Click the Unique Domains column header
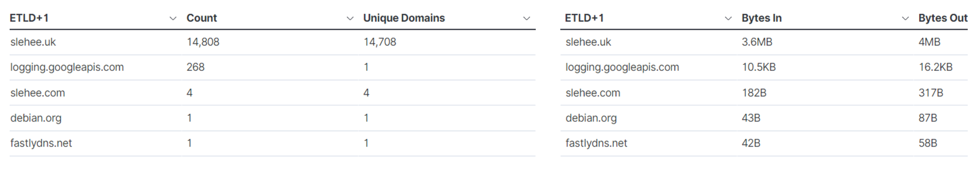Screen dimensions: 980x176 click(x=404, y=18)
